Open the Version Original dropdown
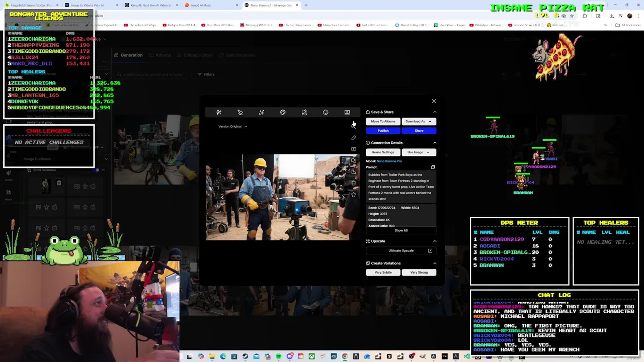644x362 pixels. click(x=232, y=126)
